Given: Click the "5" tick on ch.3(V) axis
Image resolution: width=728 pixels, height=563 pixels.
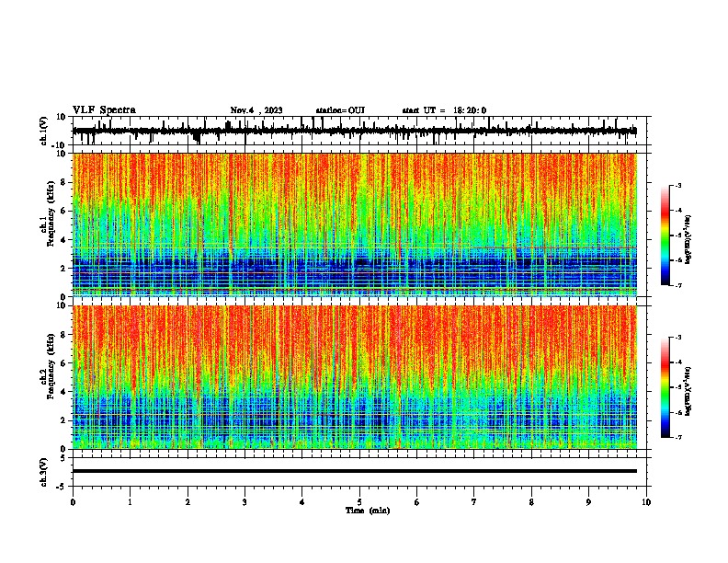Looking at the screenshot, I should coord(63,458).
